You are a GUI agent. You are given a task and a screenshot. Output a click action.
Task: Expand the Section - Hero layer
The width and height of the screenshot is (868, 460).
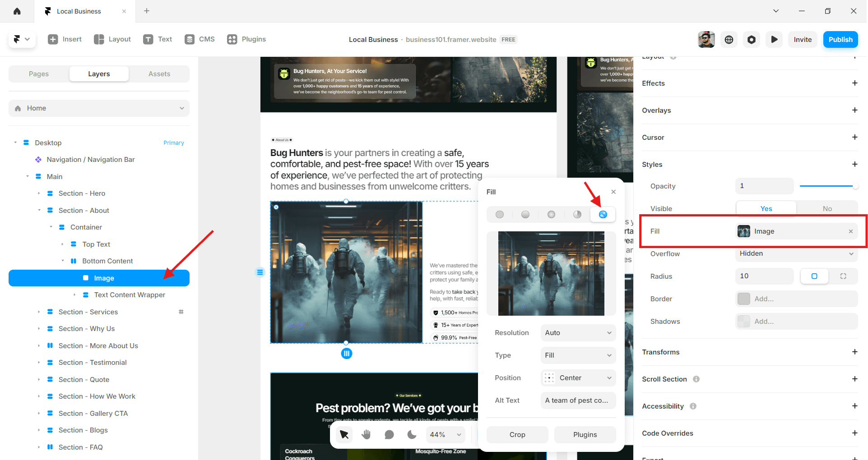pyautogui.click(x=39, y=193)
